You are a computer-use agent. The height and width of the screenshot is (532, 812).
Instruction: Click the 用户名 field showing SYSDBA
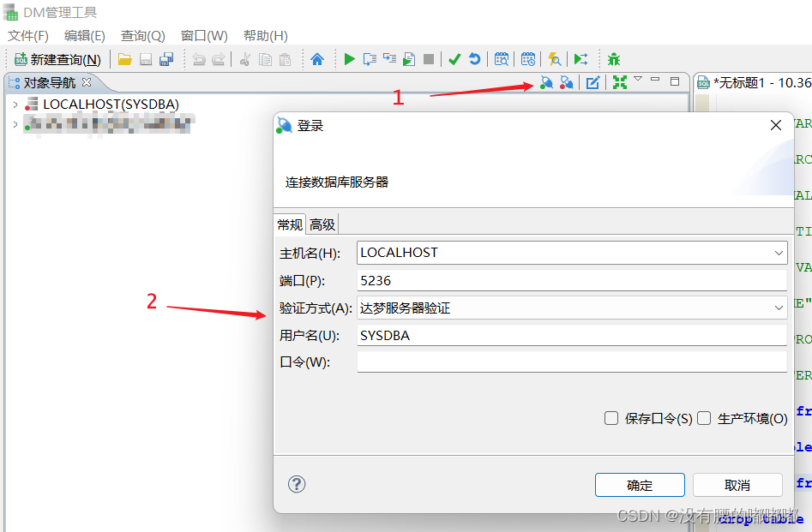(x=572, y=335)
